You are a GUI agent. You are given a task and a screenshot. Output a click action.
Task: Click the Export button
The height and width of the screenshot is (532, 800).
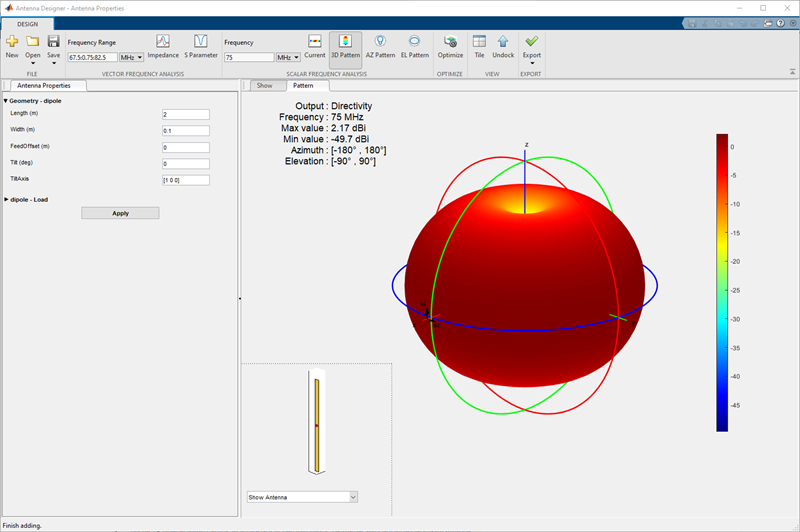tap(531, 46)
